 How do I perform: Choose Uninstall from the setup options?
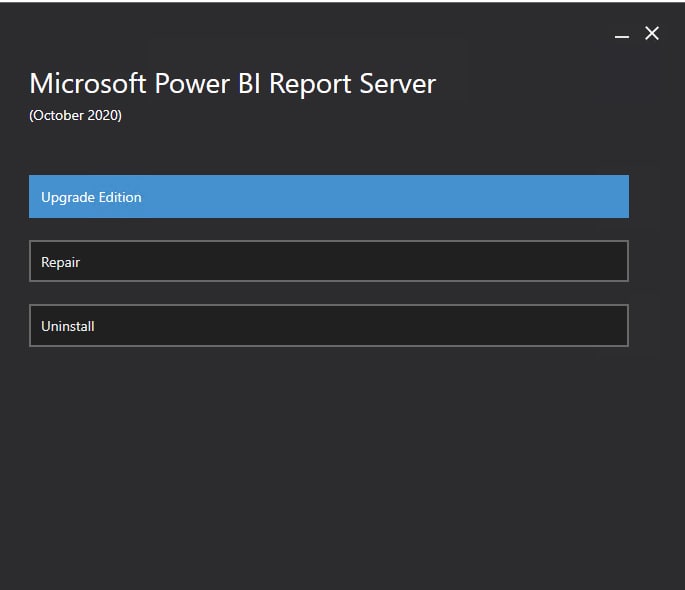click(x=329, y=326)
